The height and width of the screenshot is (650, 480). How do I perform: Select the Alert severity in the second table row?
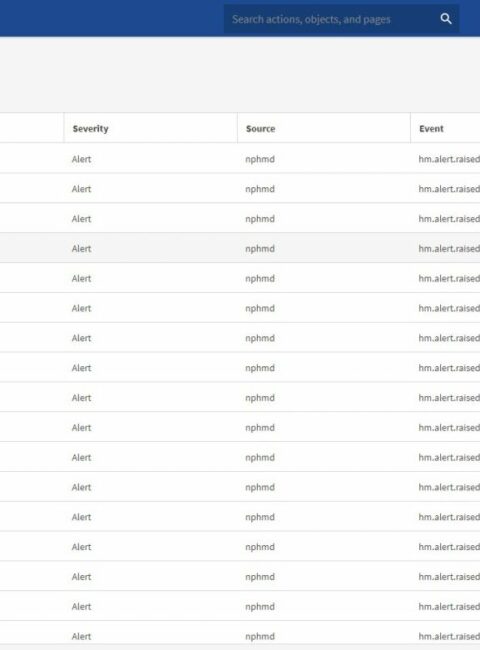[81, 189]
